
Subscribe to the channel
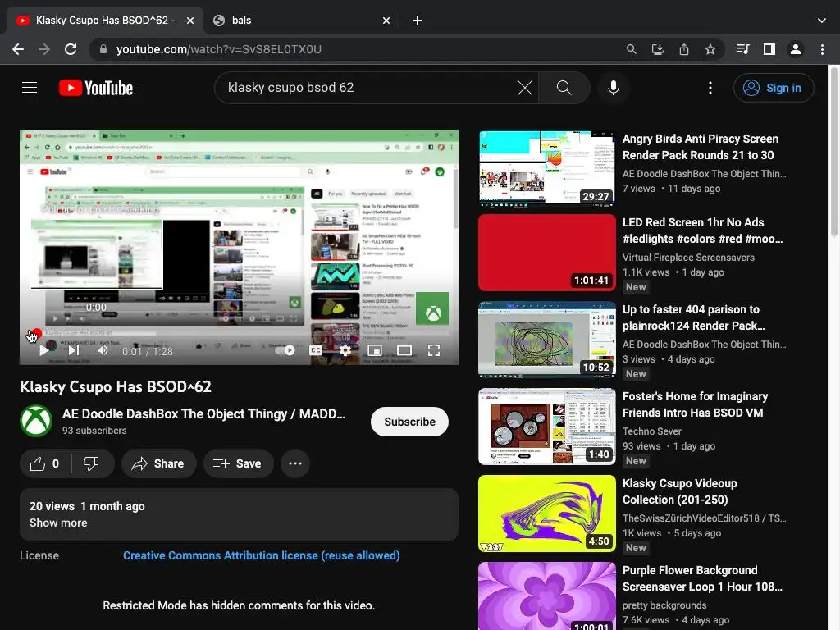pos(409,422)
